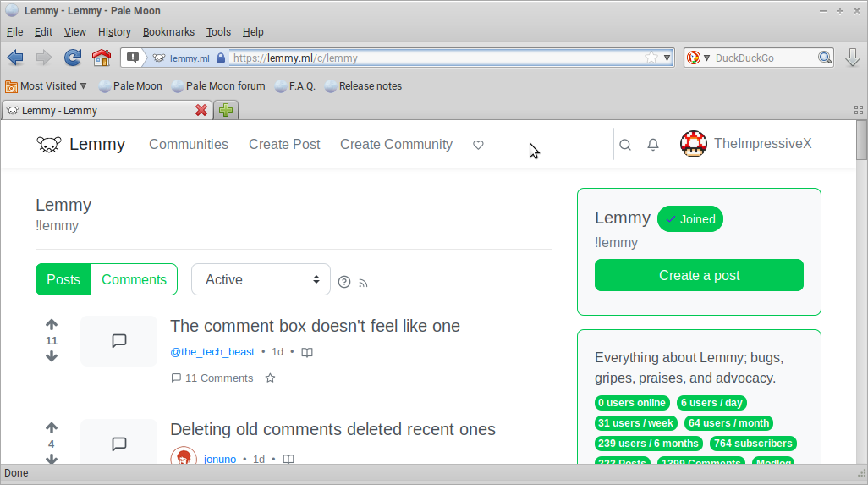Click the mushroom user avatar
The height and width of the screenshot is (485, 868).
click(693, 144)
